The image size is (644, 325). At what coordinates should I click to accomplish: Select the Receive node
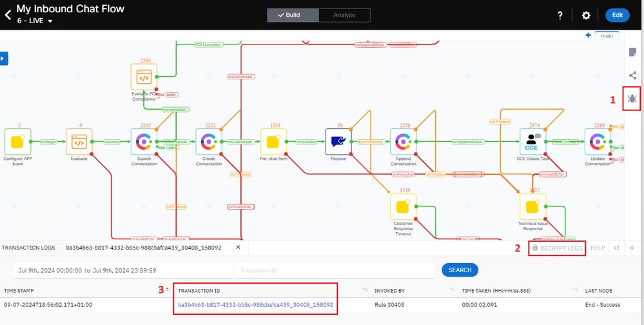coord(338,142)
